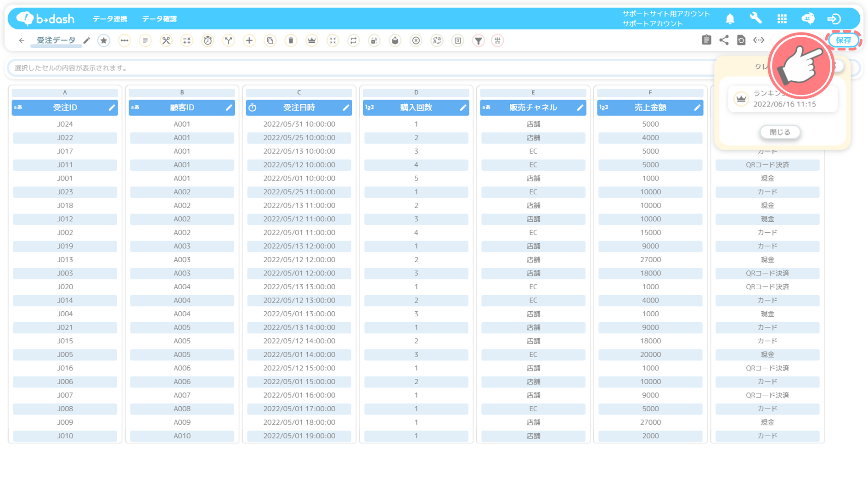Open the データ確認 menu
This screenshot has width=868, height=488.
tap(159, 19)
